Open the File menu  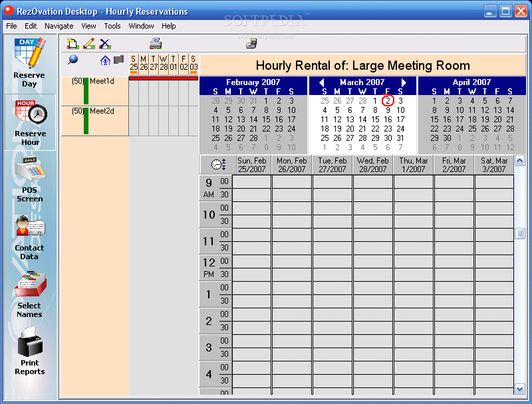[x=11, y=26]
